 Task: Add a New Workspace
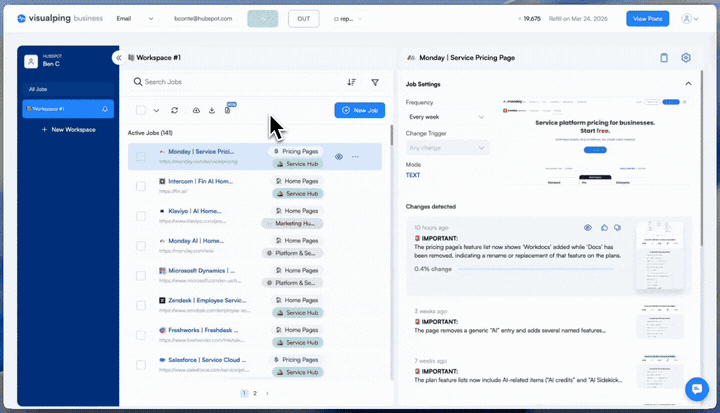68,130
